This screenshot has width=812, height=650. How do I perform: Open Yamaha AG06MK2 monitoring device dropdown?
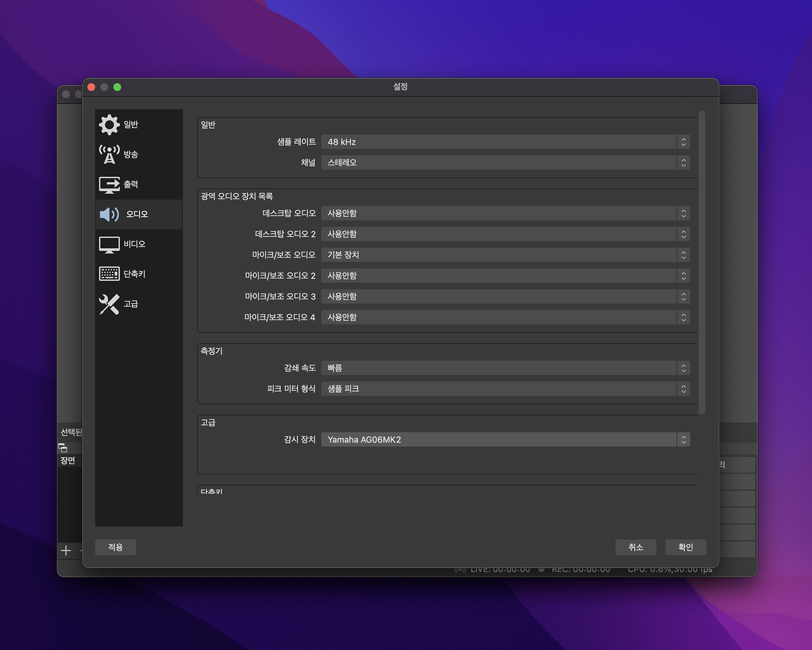pos(505,440)
